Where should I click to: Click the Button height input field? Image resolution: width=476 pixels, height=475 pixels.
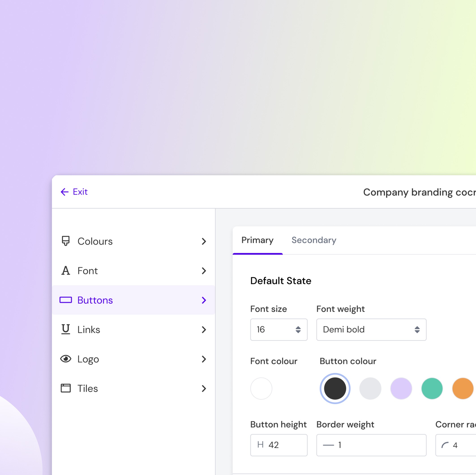pos(283,445)
